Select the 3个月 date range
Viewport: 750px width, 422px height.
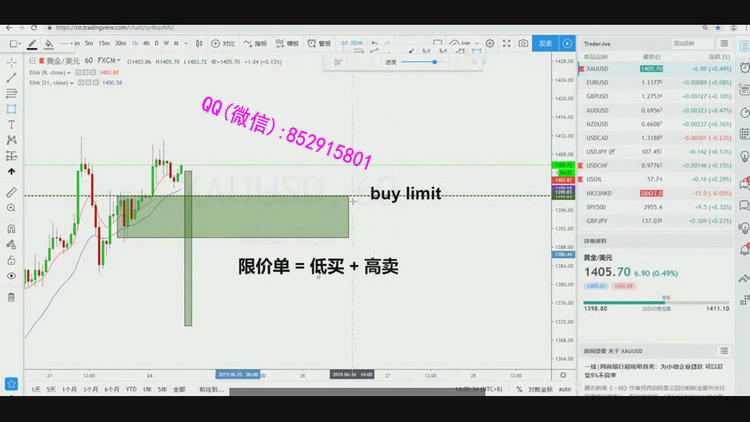(x=91, y=389)
